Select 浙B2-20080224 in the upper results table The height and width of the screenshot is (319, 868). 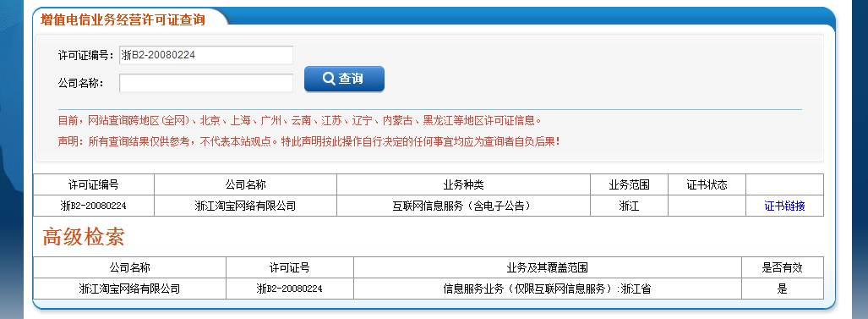point(94,206)
